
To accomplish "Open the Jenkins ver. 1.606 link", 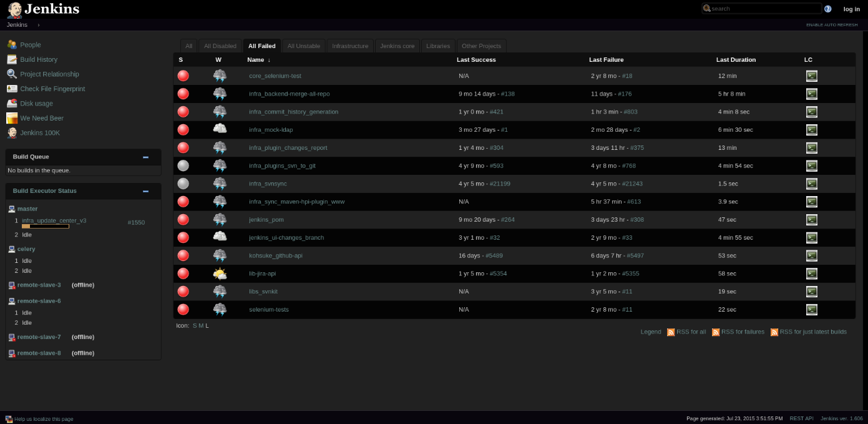I will [x=841, y=419].
